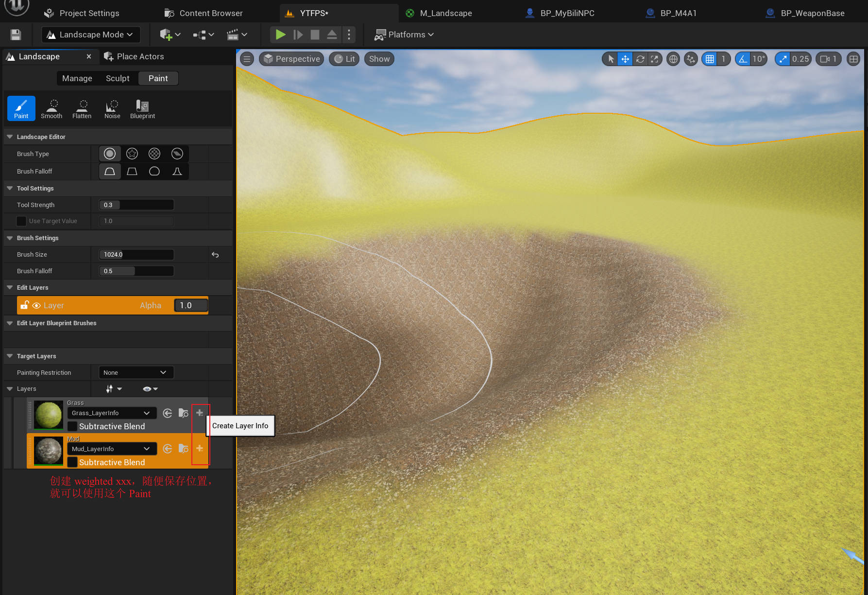This screenshot has height=595, width=868.
Task: Open layer sorting options dropdown
Action: pos(114,389)
